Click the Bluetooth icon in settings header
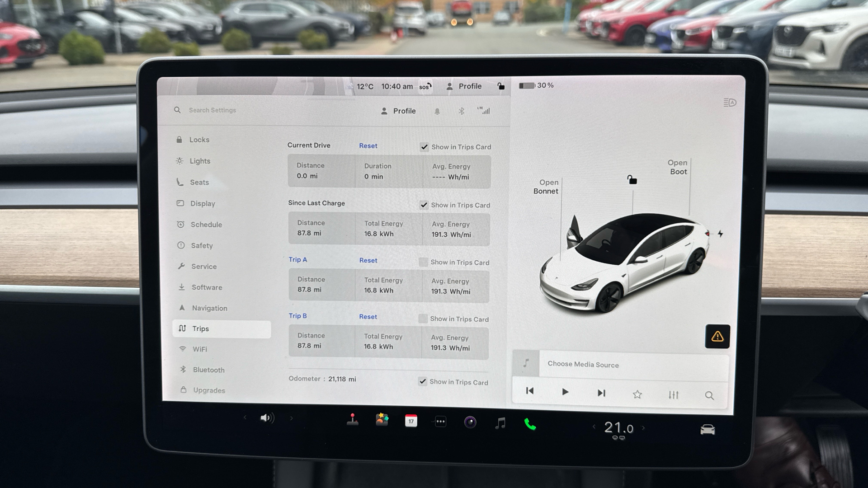Screen dimensions: 868x488 [461, 111]
